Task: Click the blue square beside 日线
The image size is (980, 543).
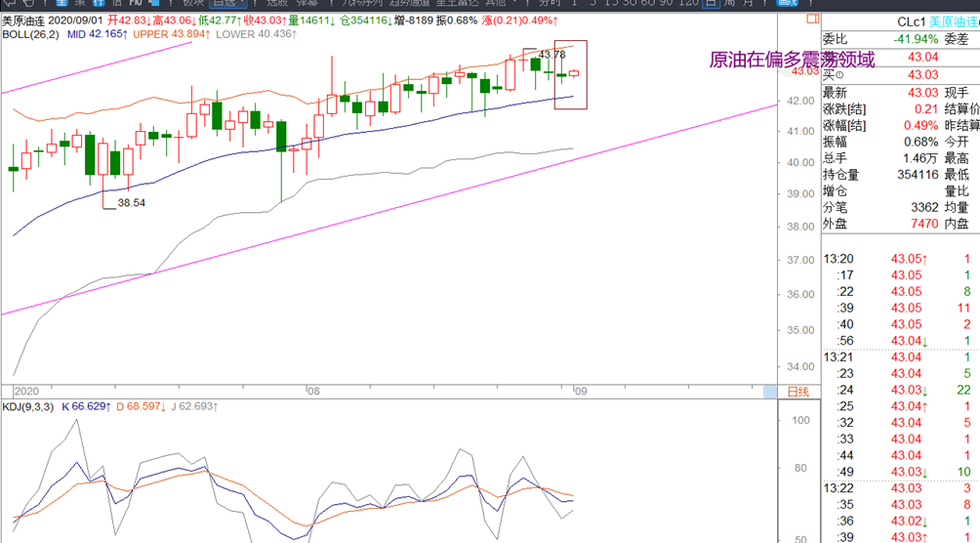Action: (770, 392)
